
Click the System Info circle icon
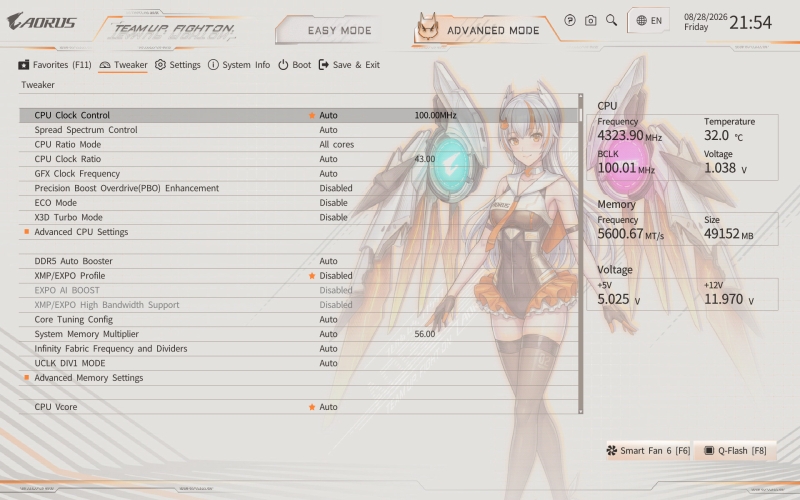213,65
